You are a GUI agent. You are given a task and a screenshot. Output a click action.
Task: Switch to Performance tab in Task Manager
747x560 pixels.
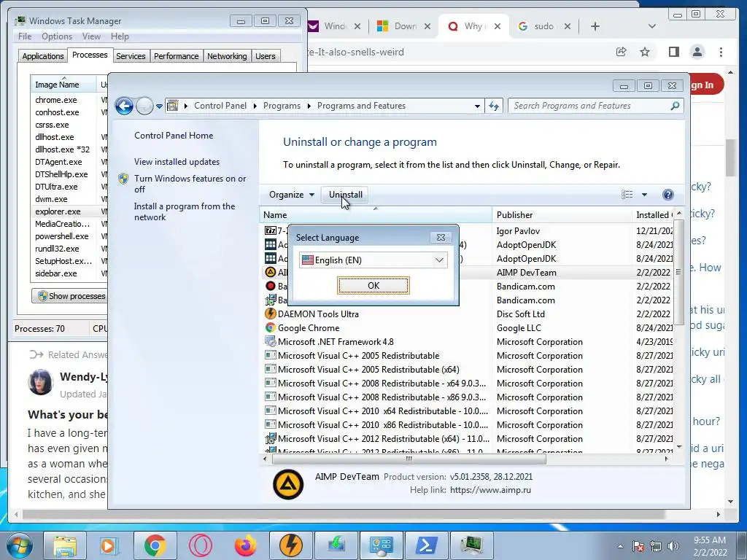176,56
